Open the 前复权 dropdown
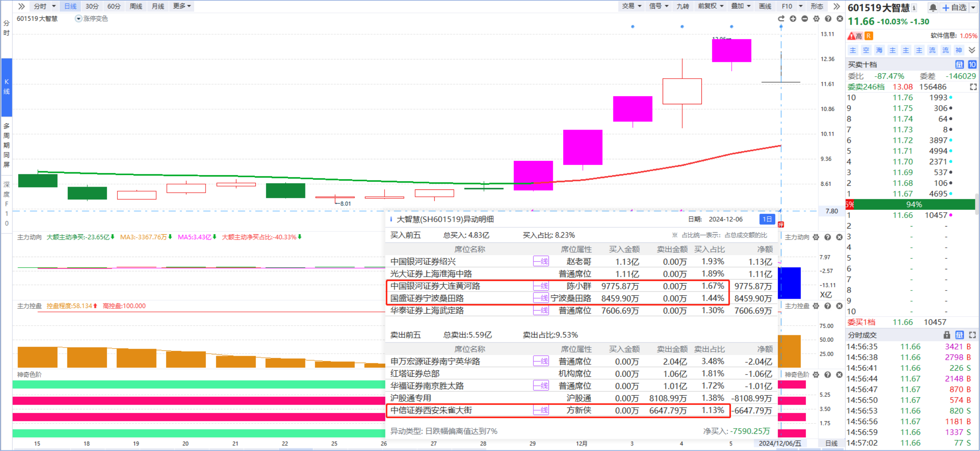The height and width of the screenshot is (451, 980). [710, 6]
